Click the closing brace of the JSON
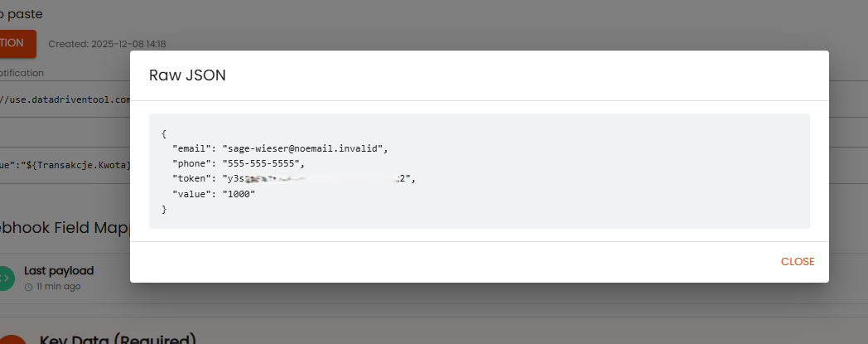The image size is (868, 344). point(164,209)
